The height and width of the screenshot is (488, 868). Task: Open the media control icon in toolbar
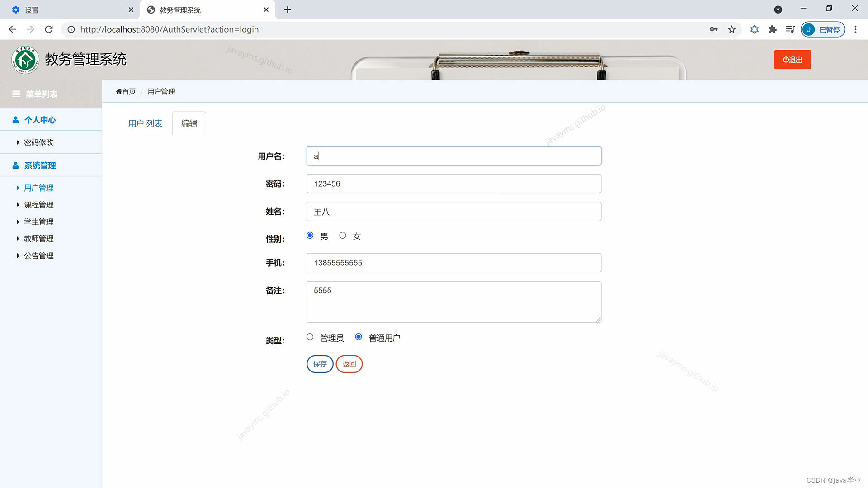790,29
